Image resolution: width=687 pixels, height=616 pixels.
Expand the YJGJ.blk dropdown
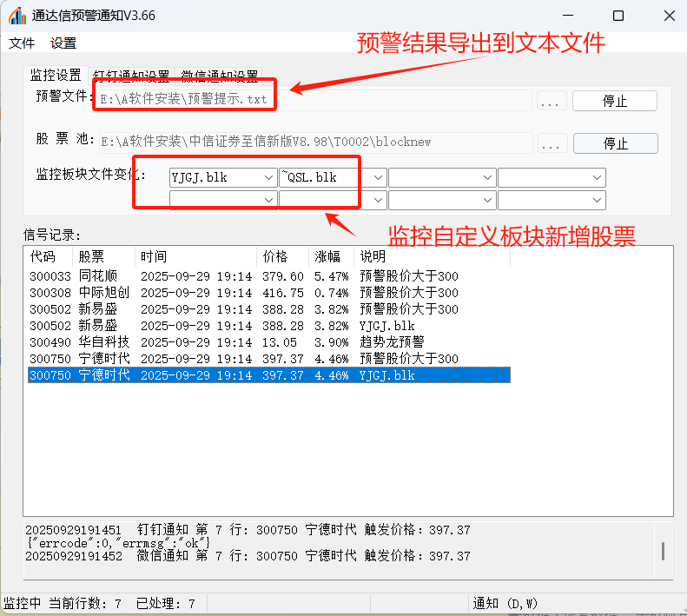(268, 178)
